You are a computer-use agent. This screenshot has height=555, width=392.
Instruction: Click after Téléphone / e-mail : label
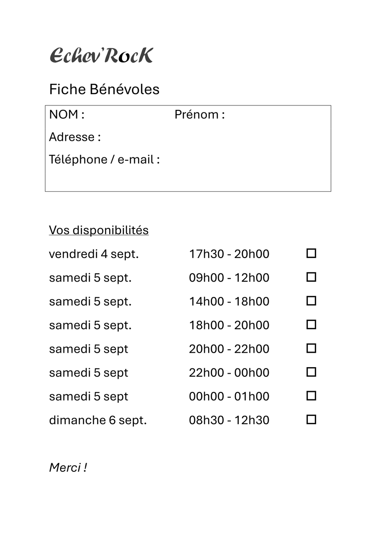click(244, 160)
